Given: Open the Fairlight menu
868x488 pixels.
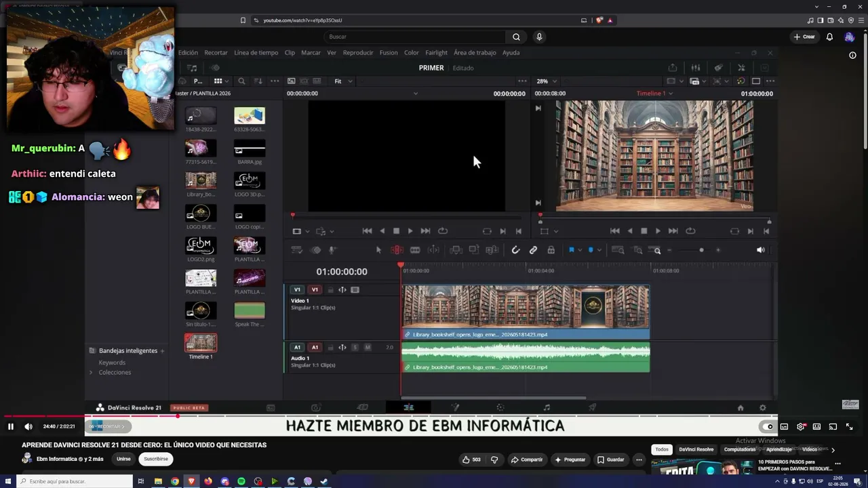Looking at the screenshot, I should click(x=436, y=53).
